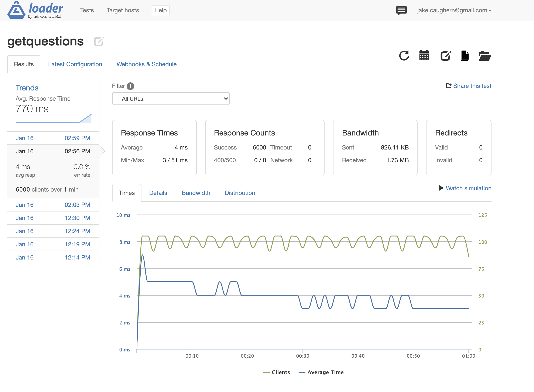
Task: Open the Jan 16 02:03 PM result
Action: pos(53,205)
